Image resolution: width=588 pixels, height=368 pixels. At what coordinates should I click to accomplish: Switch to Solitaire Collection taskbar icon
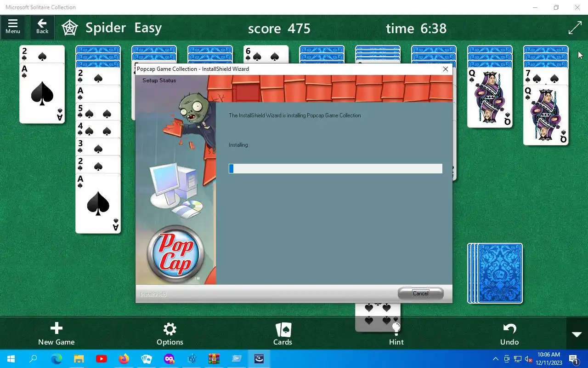[147, 359]
